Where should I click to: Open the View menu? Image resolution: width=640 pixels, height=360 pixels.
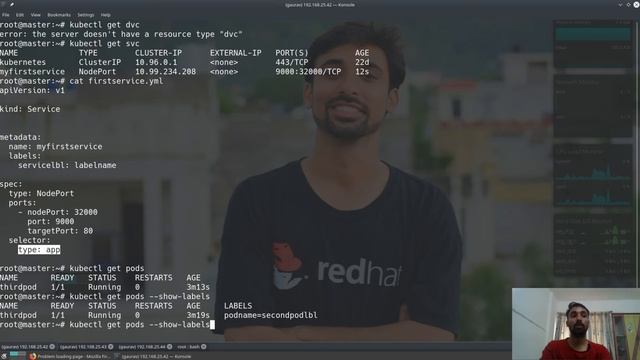pyautogui.click(x=36, y=15)
